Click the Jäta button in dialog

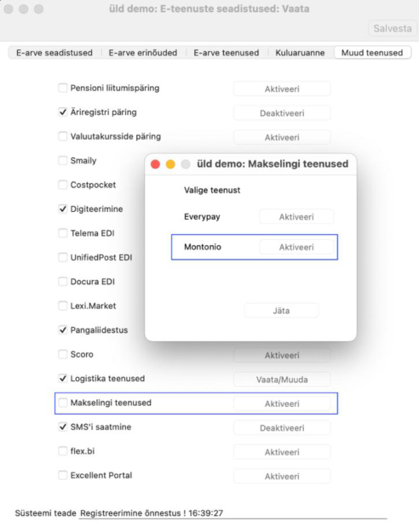click(x=281, y=311)
